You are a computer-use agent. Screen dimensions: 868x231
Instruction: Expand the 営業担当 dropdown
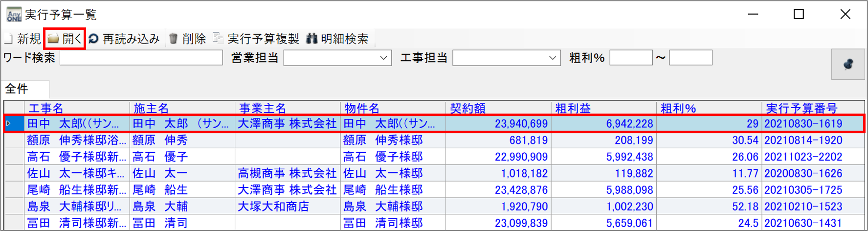point(383,58)
